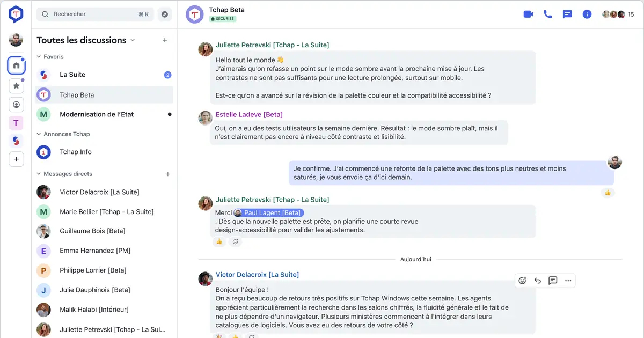Toggle thumbs-up reaction under Juliette's Merci message

219,242
